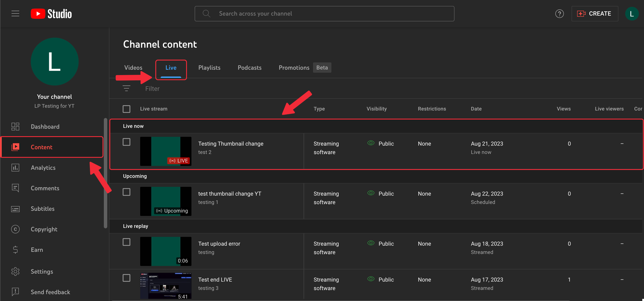Screen dimensions: 644x301
Task: Open the Earn dollar icon
Action: click(15, 250)
